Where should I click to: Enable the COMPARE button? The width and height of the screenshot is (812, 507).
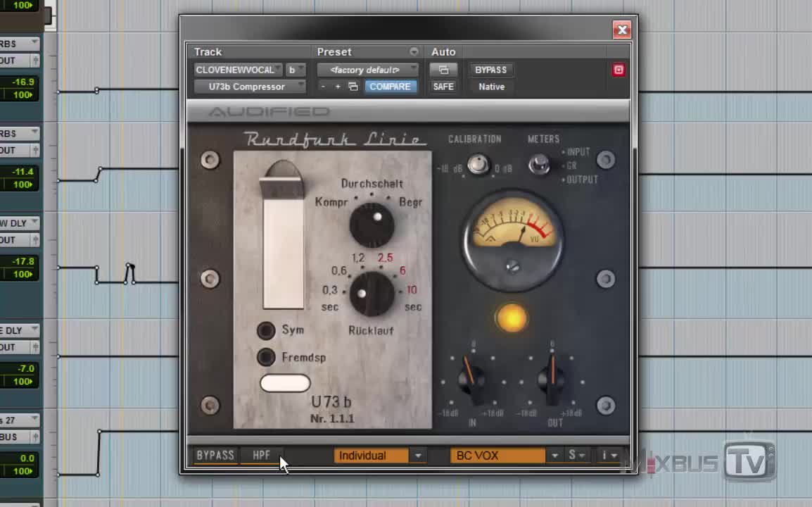(390, 87)
